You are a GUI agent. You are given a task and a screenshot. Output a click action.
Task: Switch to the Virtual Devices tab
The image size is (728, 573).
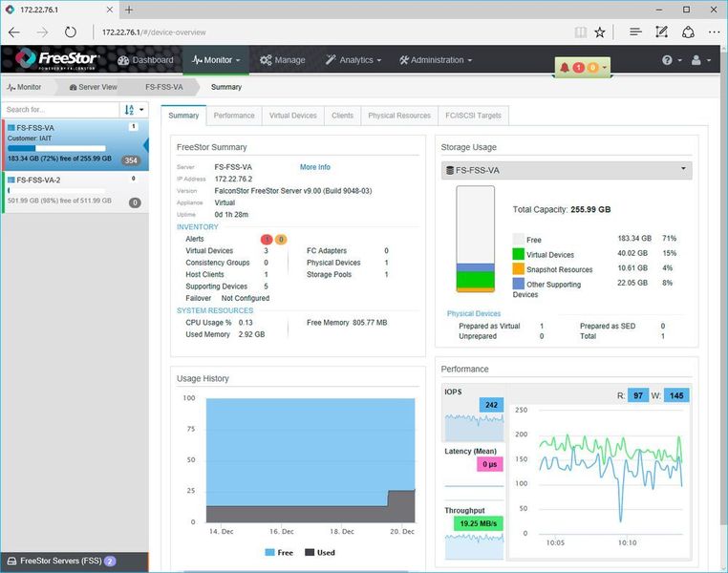292,116
